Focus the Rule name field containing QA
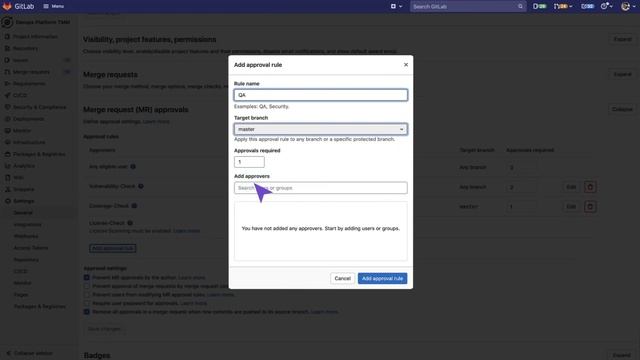 pos(320,95)
